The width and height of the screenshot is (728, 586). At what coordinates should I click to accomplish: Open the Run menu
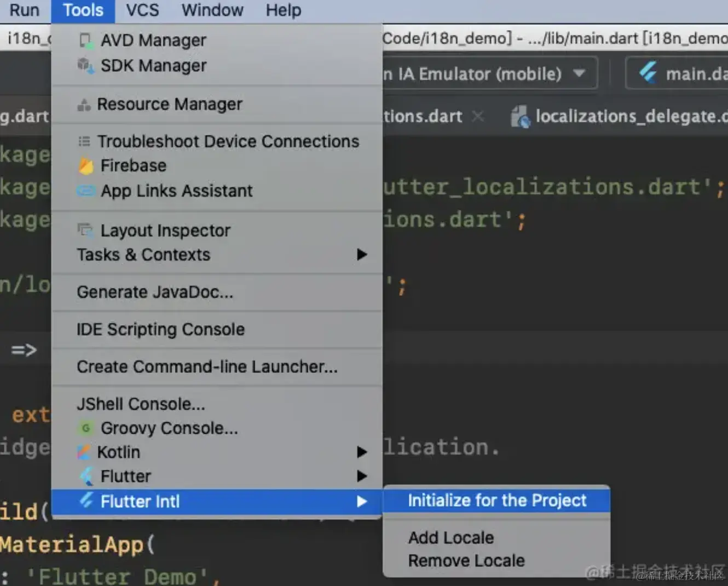25,10
